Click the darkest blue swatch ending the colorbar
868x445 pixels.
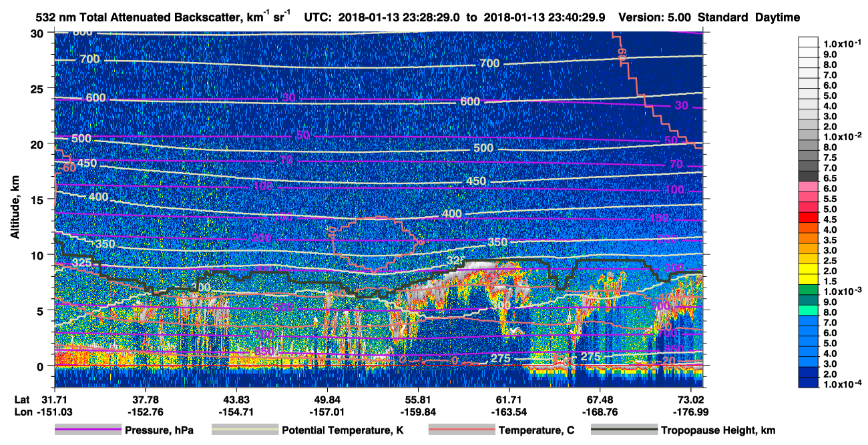pyautogui.click(x=808, y=382)
